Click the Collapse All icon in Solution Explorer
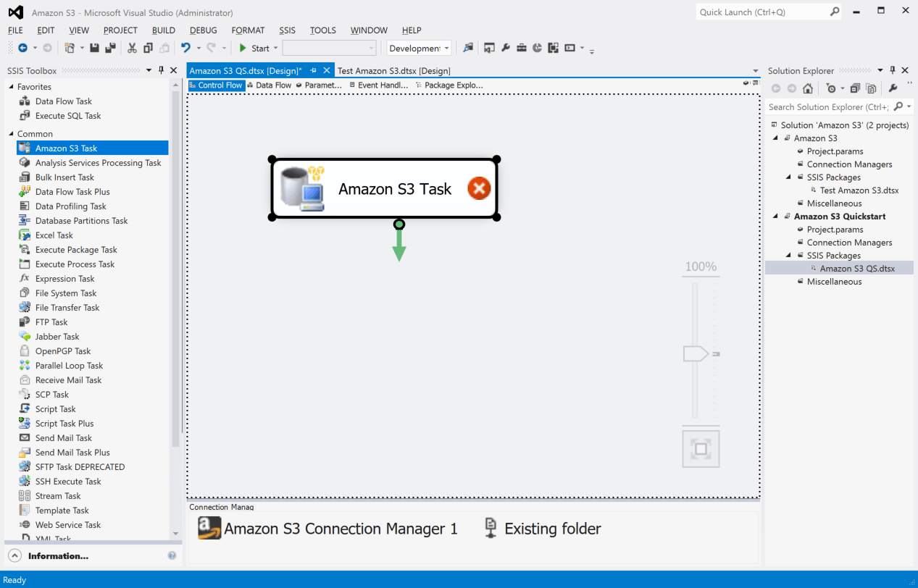Screen dimensions: 918x588 [x=855, y=88]
